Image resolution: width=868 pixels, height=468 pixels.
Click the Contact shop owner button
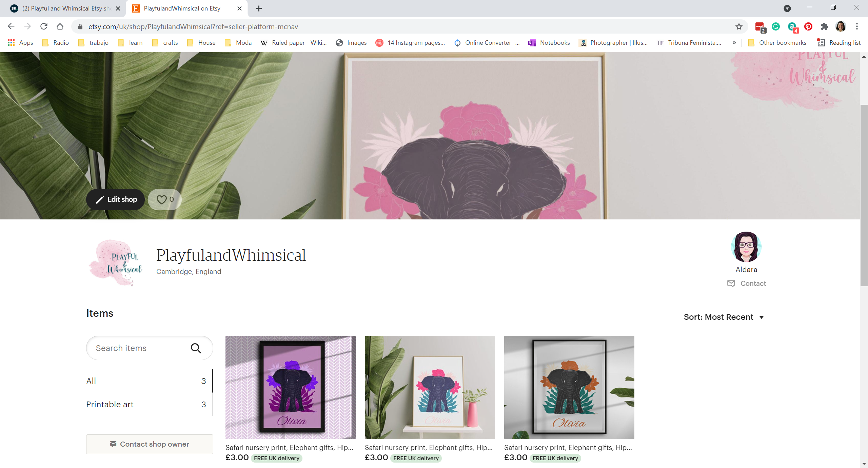point(150,444)
